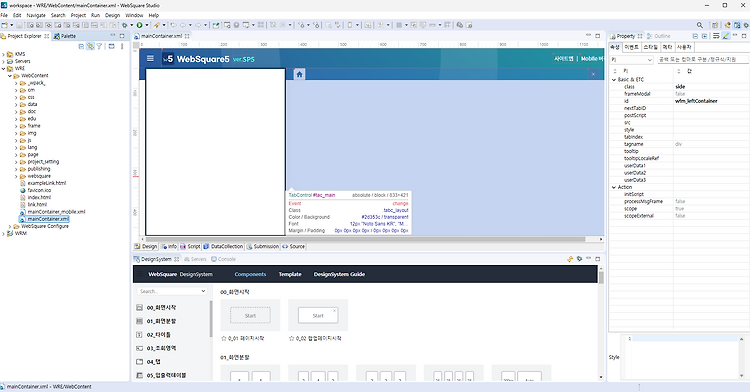Click the property search input field
This screenshot has height=392, width=750.
coord(703,59)
